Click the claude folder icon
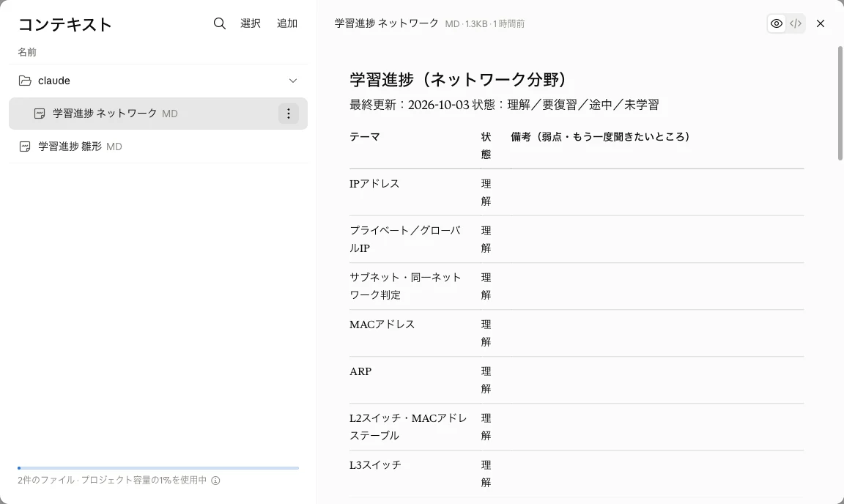 coord(25,81)
